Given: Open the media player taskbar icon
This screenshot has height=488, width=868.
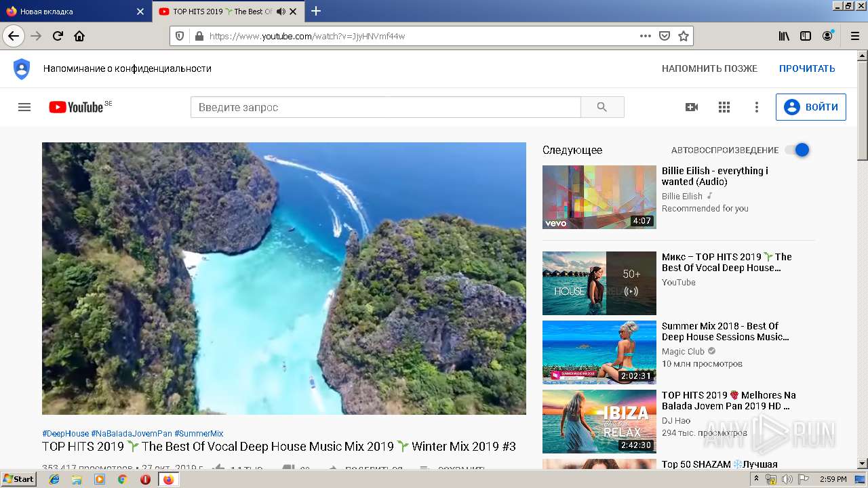Looking at the screenshot, I should coord(100,479).
